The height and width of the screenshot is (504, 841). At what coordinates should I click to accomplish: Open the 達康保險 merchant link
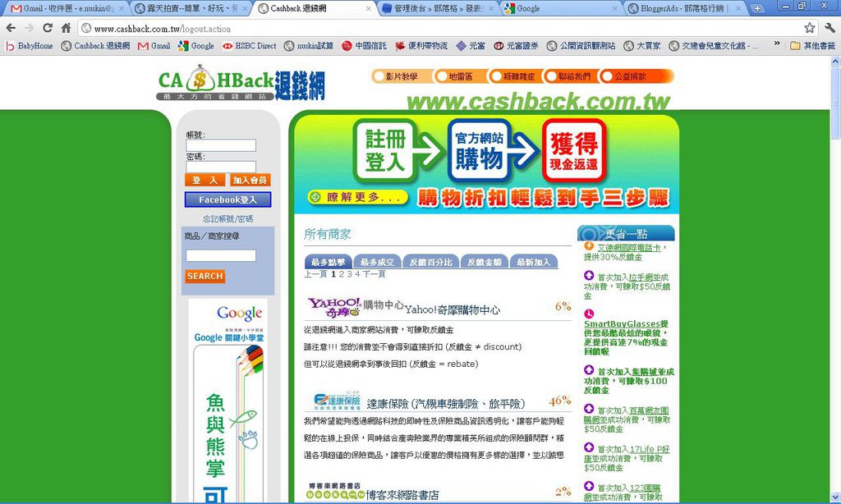pos(446,403)
